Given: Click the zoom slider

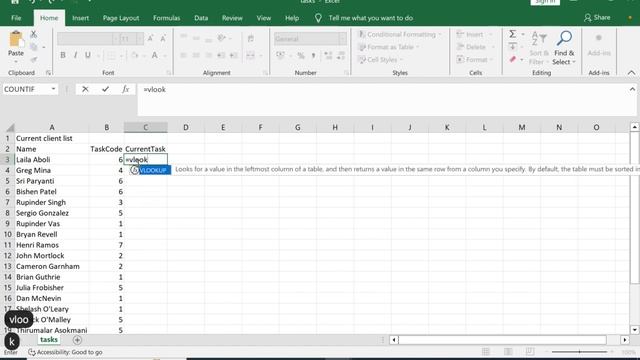Looking at the screenshot, I should click(579, 352).
